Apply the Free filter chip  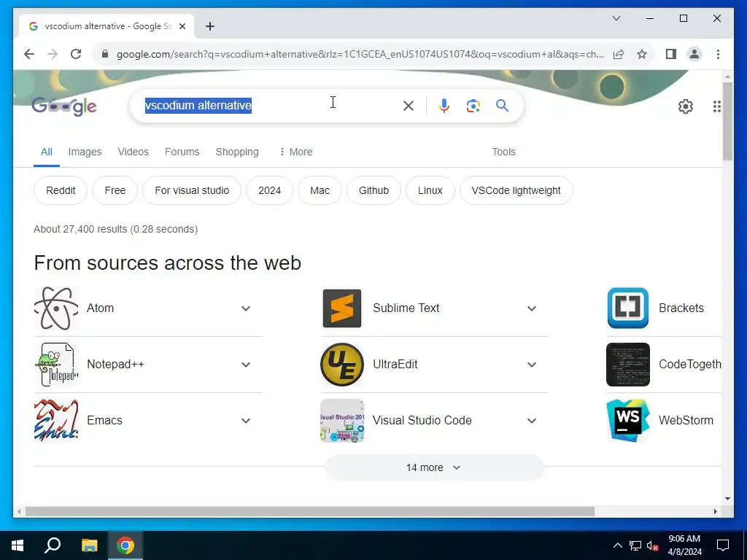pyautogui.click(x=115, y=190)
